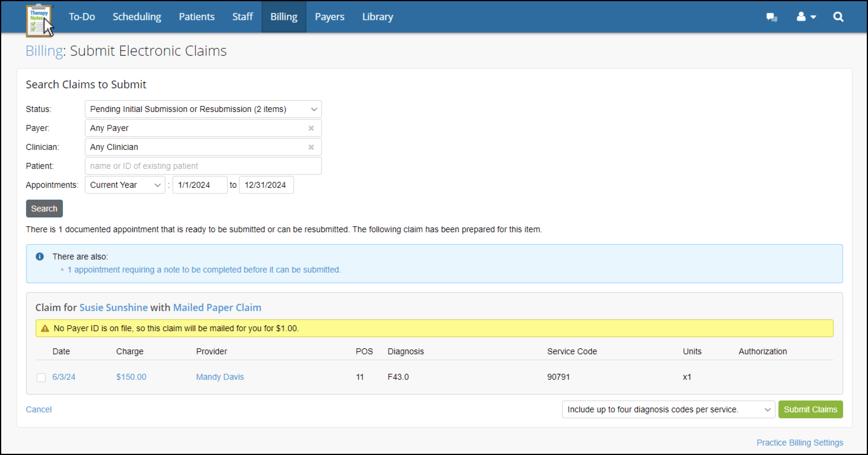868x455 pixels.
Task: Check the 6/3/24 claim checkbox
Action: (x=41, y=378)
